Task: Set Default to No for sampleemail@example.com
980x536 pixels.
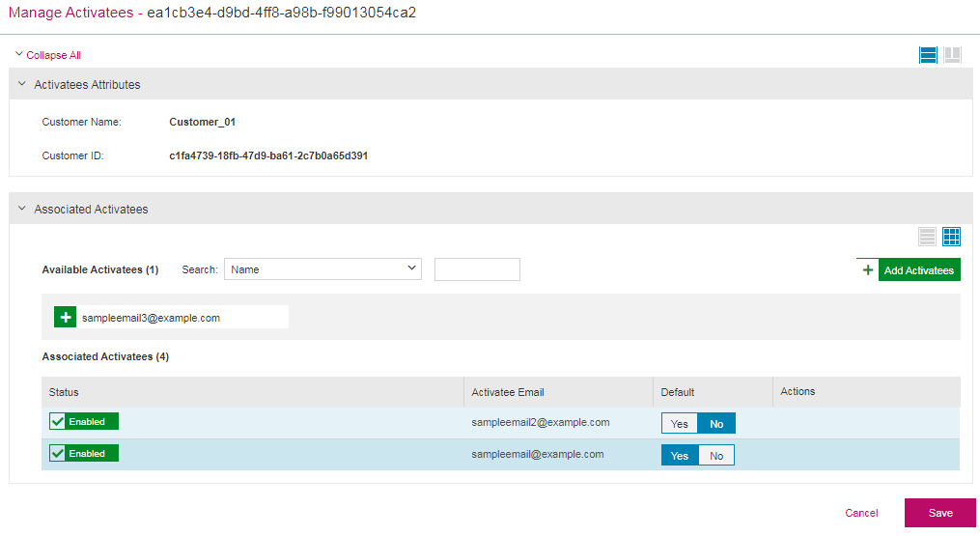Action: [716, 456]
